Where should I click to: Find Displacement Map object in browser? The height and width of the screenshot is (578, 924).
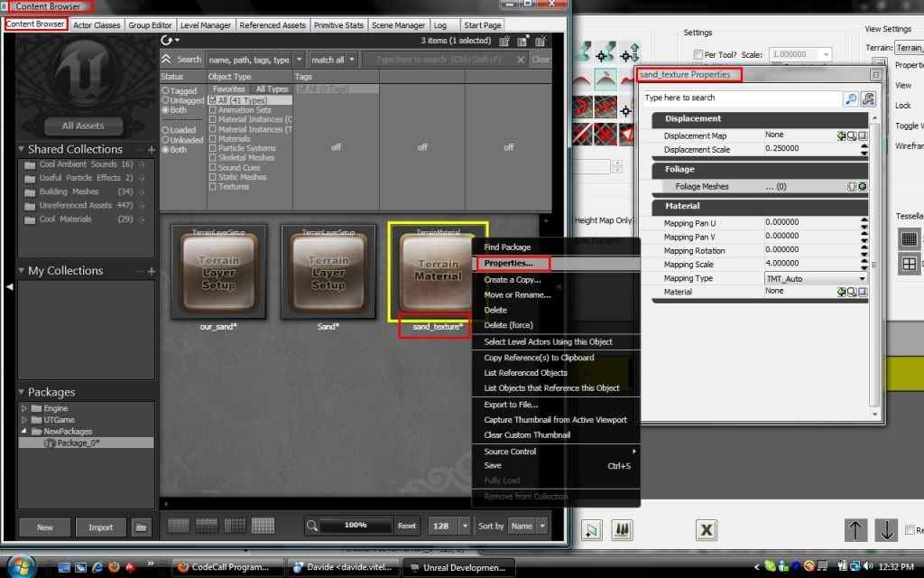pyautogui.click(x=852, y=135)
